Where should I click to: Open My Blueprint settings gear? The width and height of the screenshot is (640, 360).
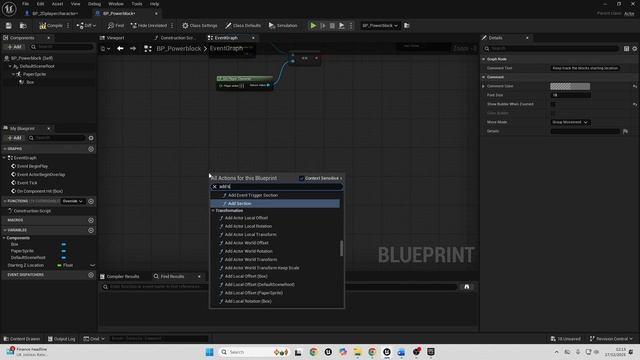click(91, 138)
